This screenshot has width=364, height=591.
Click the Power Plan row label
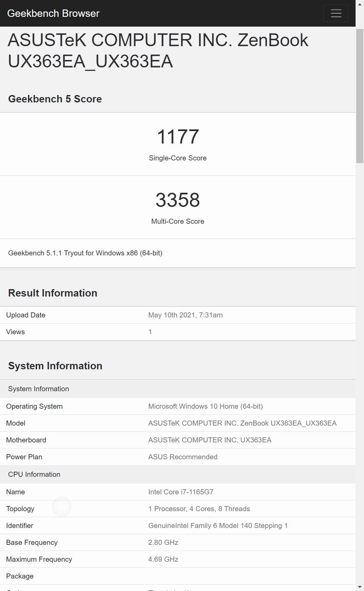tap(24, 457)
